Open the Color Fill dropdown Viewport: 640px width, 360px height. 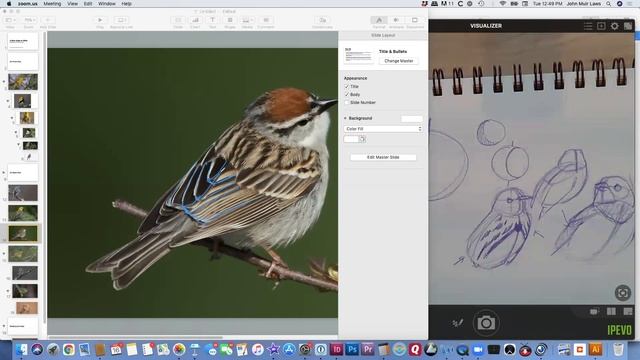pyautogui.click(x=383, y=129)
